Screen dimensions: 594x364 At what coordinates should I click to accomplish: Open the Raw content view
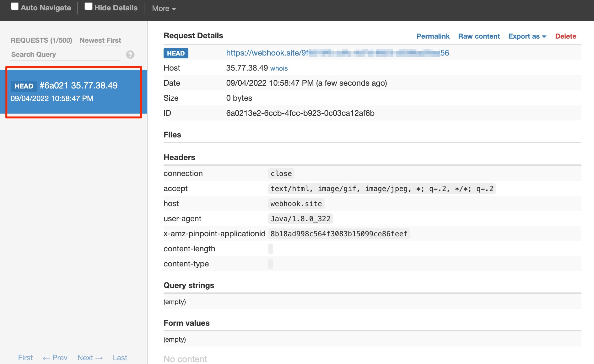pyautogui.click(x=479, y=36)
